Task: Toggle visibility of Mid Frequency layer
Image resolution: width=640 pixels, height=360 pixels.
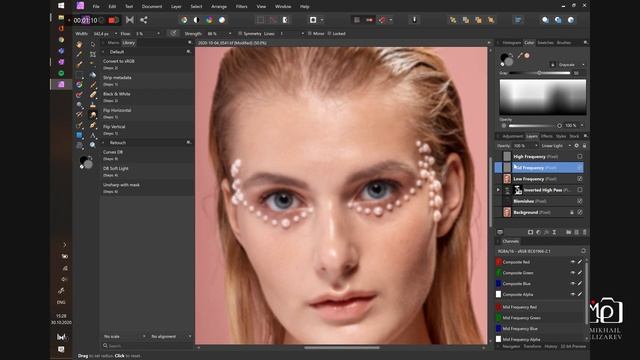Action: click(x=580, y=168)
